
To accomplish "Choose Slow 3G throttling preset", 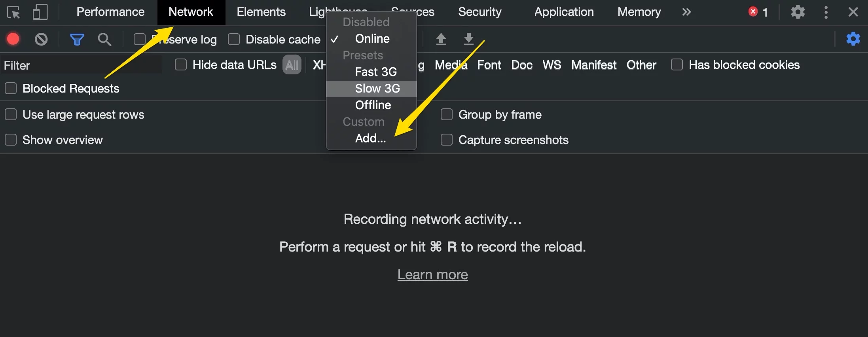I will (371, 89).
